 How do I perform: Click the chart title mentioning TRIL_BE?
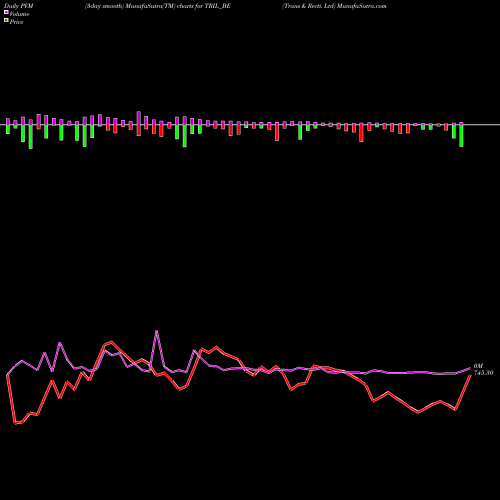click(158, 6)
